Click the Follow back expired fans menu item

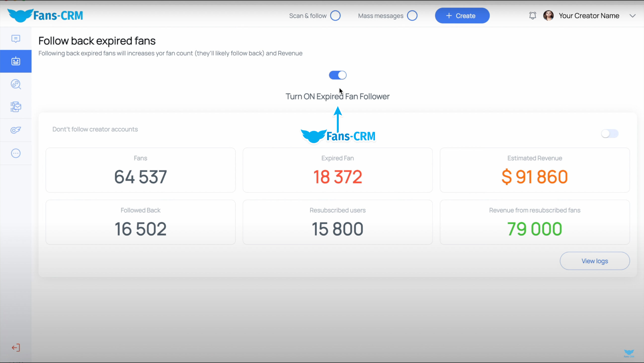(16, 61)
